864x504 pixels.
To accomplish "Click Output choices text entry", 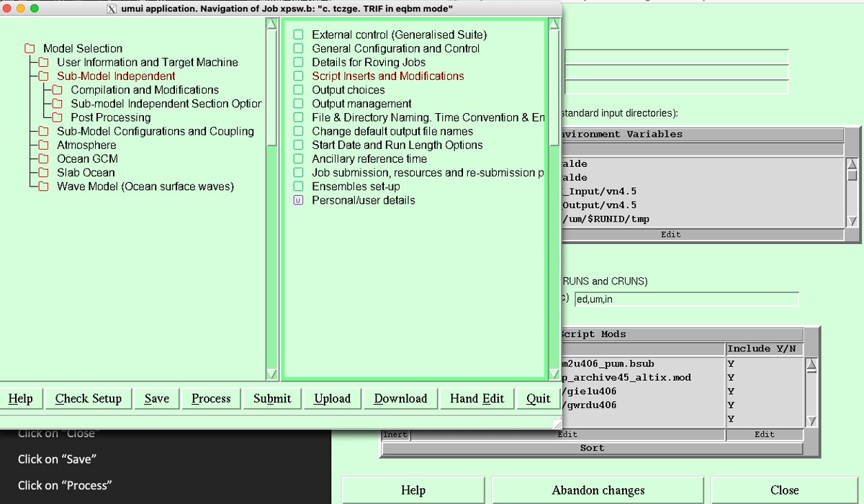I will [x=348, y=90].
